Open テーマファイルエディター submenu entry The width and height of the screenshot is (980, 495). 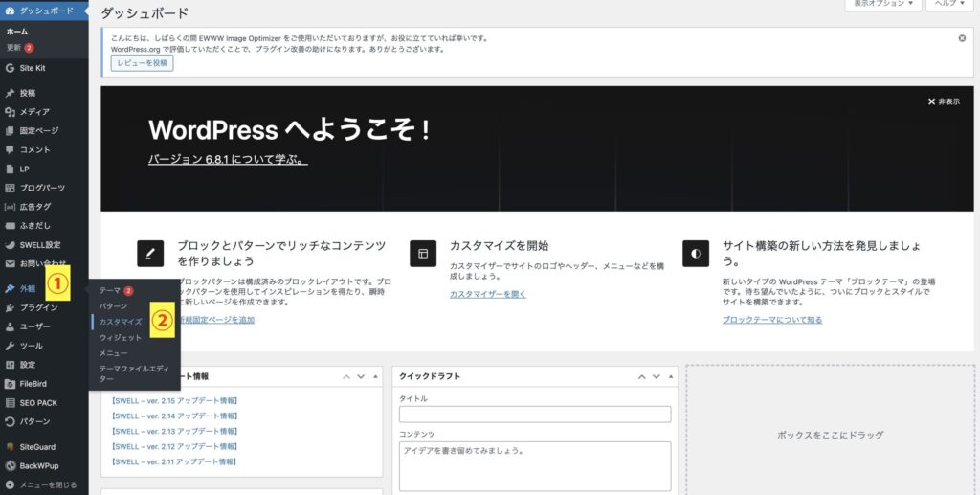[134, 373]
